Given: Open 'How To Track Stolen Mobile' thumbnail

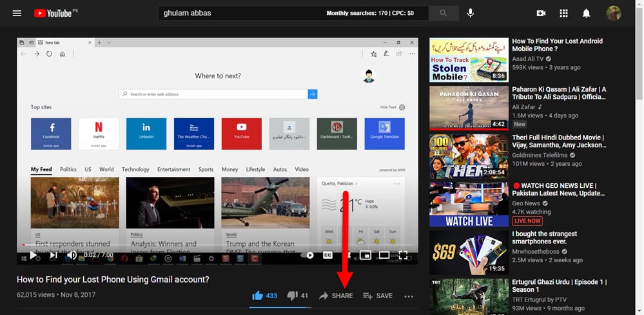Looking at the screenshot, I should (x=469, y=60).
